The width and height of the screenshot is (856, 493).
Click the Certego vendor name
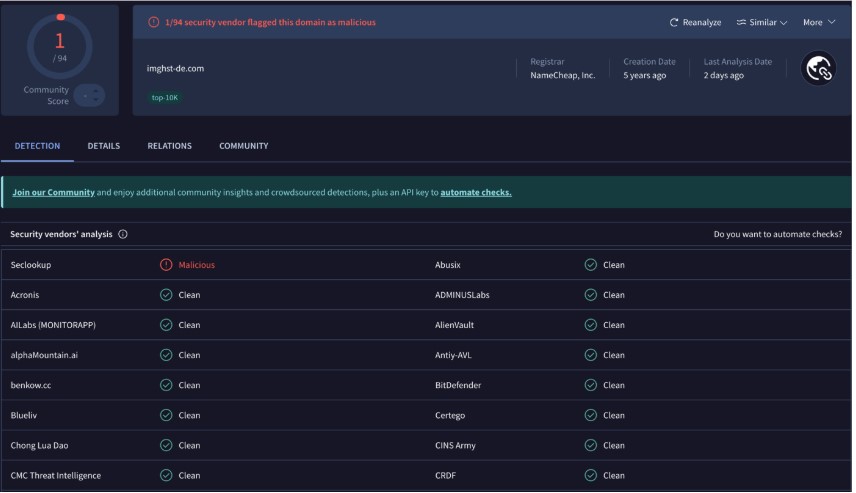coord(452,416)
